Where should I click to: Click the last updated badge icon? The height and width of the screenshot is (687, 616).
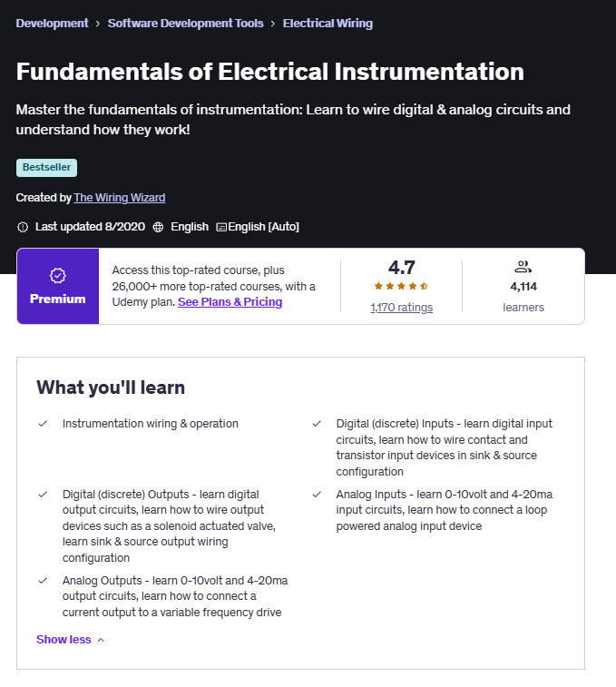23,226
